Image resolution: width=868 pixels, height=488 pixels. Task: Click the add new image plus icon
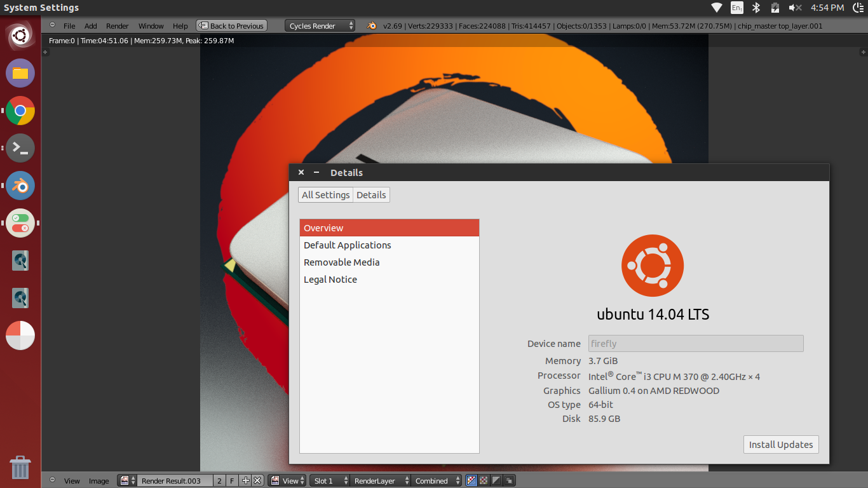246,481
